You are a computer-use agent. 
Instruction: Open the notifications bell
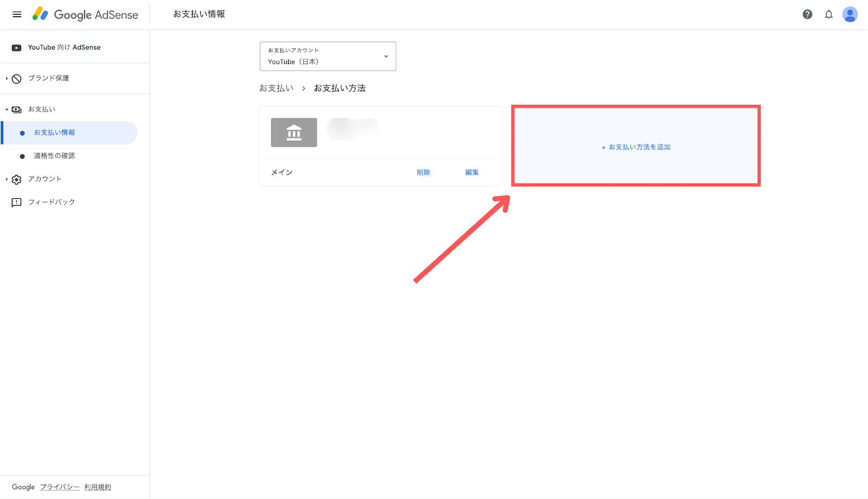[x=828, y=15]
